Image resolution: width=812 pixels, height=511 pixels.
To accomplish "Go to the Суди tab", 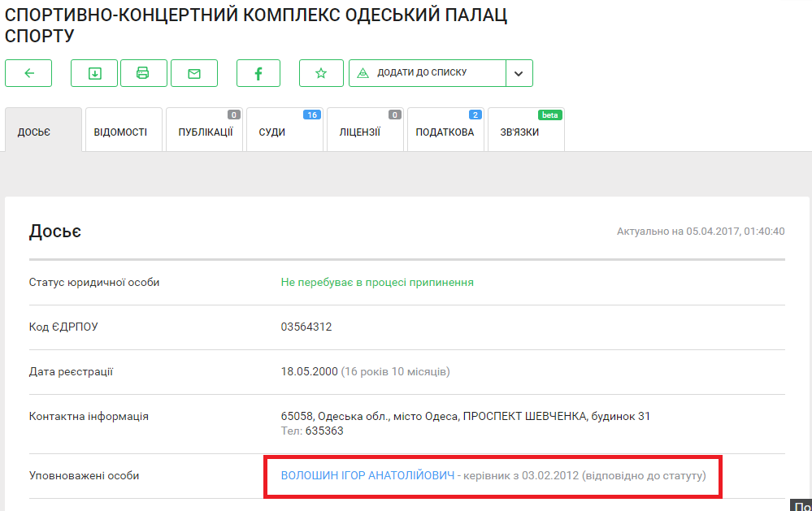I will pyautogui.click(x=284, y=132).
